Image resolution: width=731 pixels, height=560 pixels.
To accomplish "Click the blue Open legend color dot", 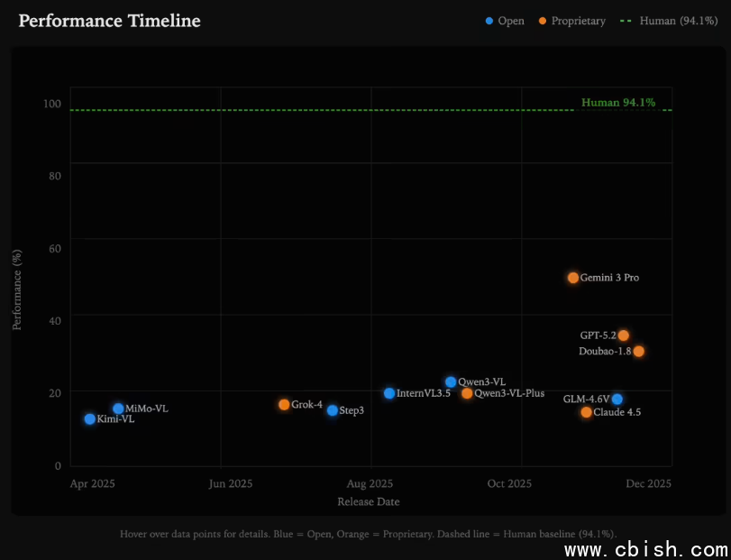I will pyautogui.click(x=489, y=21).
